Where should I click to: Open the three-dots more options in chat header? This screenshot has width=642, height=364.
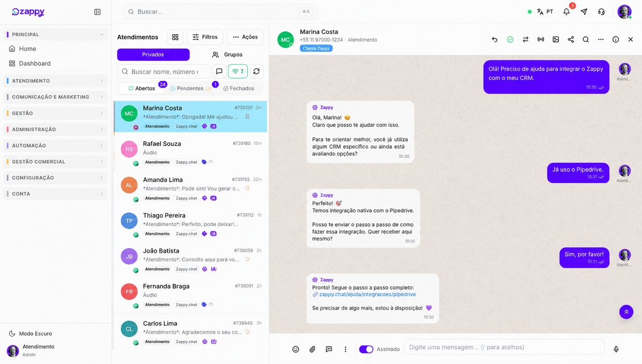coord(601,40)
